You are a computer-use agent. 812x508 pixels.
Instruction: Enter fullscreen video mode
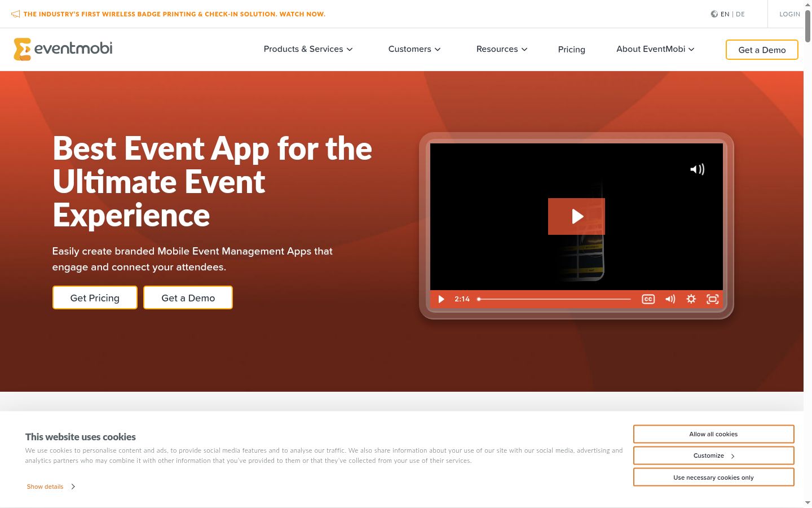(x=713, y=299)
